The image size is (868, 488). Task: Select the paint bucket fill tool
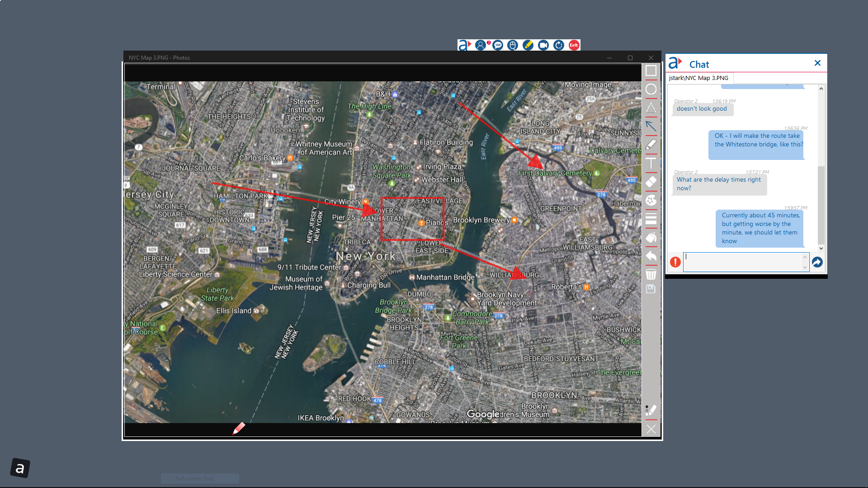[x=651, y=237]
